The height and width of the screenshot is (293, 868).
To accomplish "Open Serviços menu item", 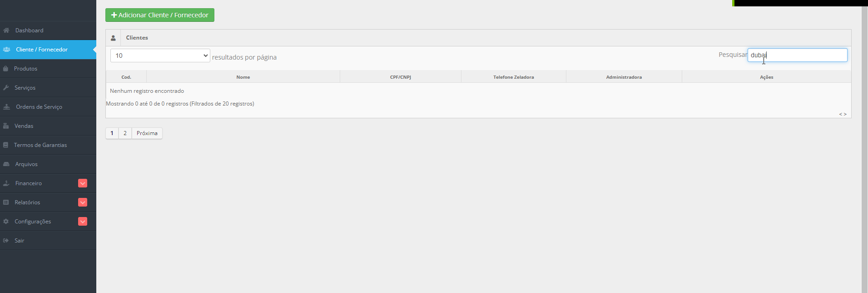I will tap(48, 88).
